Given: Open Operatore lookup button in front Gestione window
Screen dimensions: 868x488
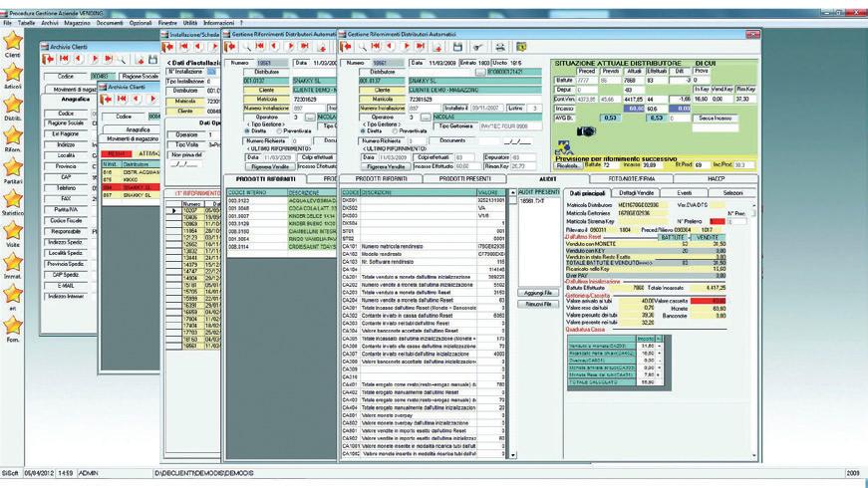Looking at the screenshot, I should coord(426,118).
